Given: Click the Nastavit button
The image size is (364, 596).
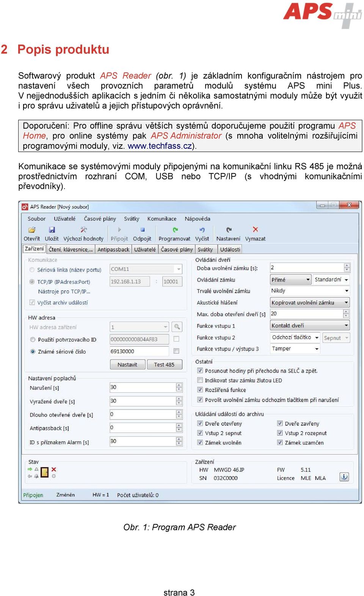Looking at the screenshot, I should tap(127, 365).
